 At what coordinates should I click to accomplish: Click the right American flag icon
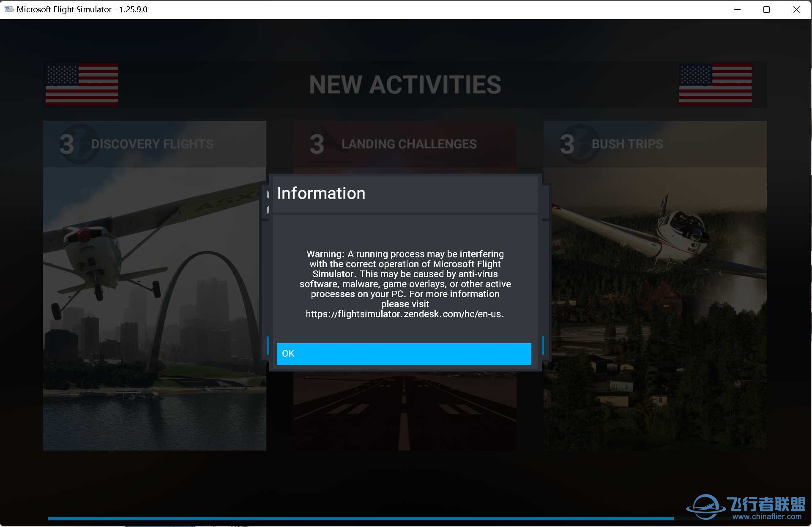click(x=716, y=85)
